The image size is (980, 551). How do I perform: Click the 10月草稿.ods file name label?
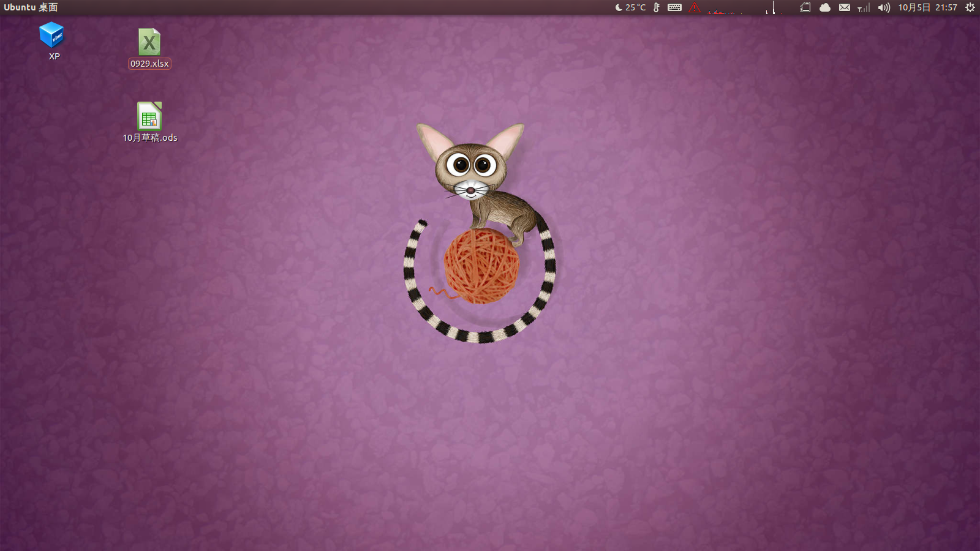(x=150, y=138)
